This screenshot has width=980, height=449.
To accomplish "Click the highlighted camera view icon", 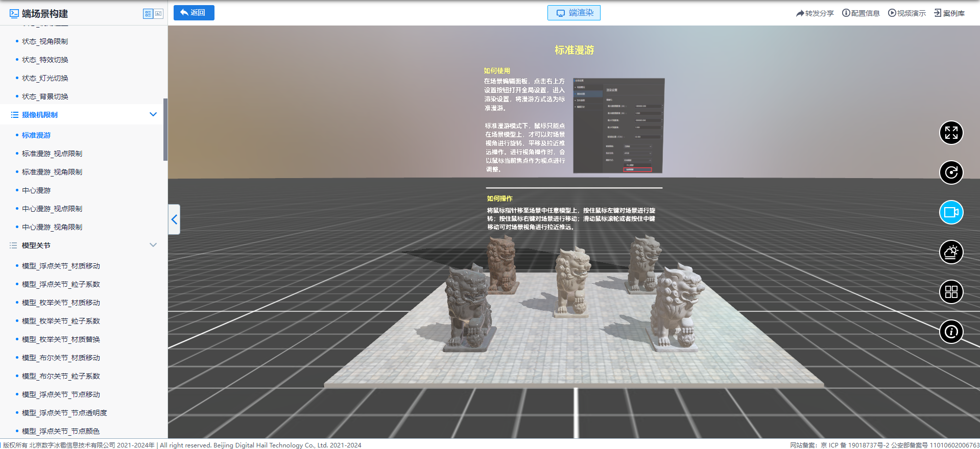I will click(951, 212).
